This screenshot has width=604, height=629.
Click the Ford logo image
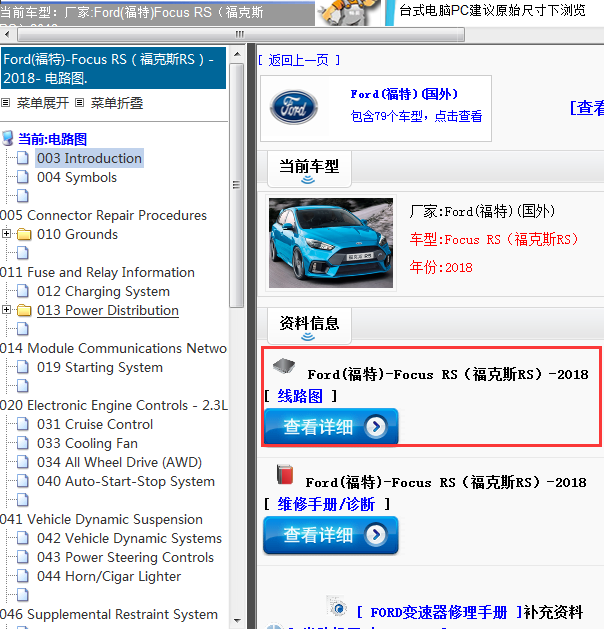[x=294, y=107]
